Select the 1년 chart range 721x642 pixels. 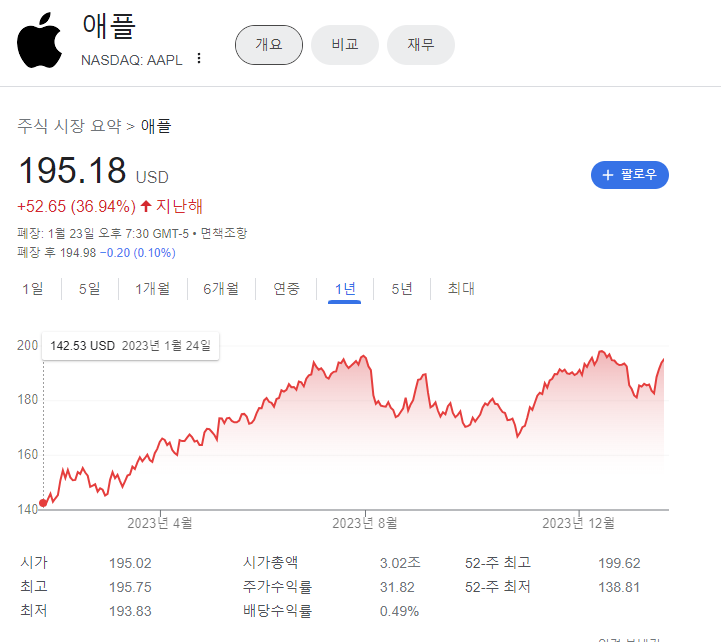[345, 289]
